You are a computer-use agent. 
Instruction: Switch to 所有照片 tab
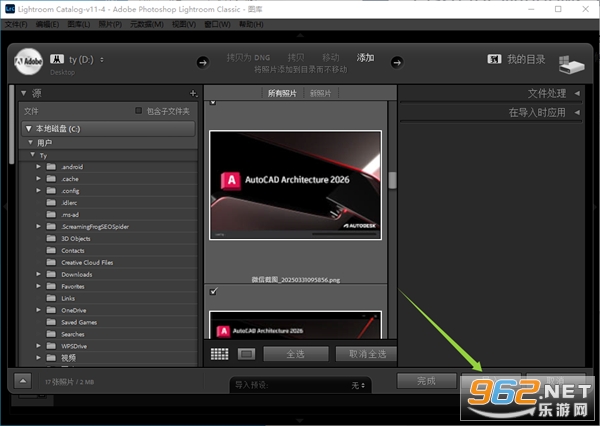(282, 93)
